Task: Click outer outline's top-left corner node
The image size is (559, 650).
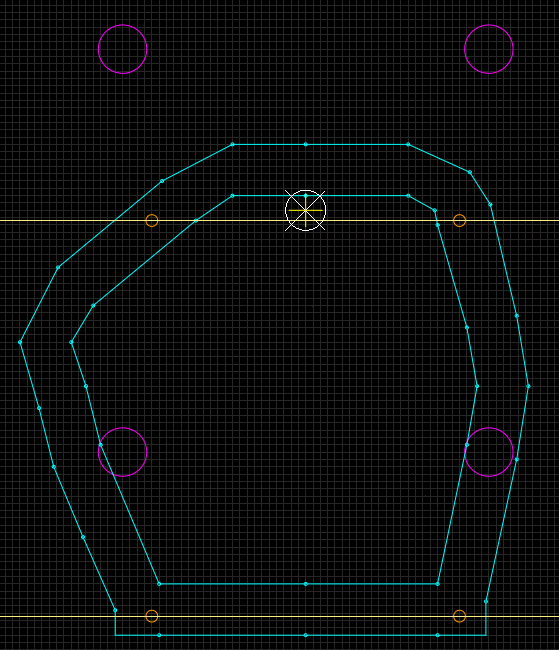Action: (x=232, y=144)
